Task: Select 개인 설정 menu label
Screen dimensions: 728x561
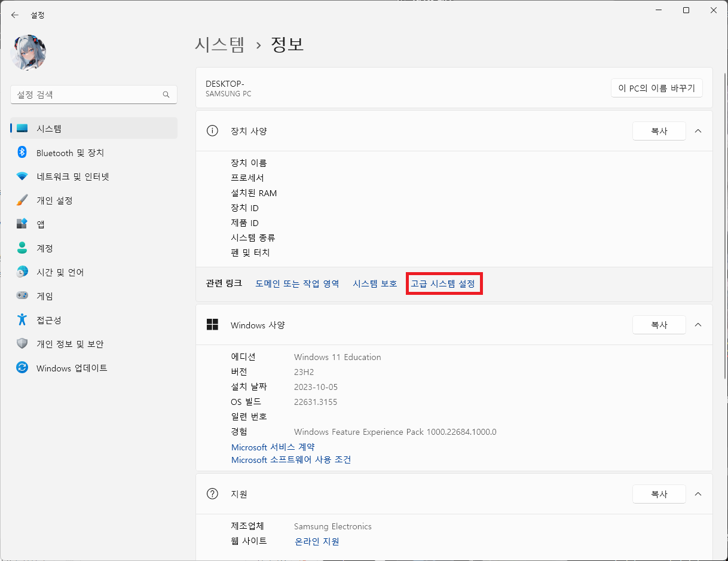Action: [x=54, y=201]
